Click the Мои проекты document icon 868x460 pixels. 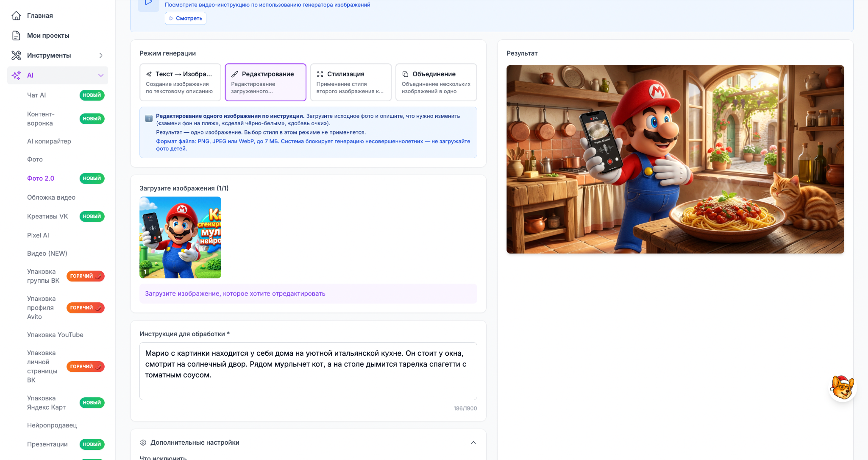[16, 36]
